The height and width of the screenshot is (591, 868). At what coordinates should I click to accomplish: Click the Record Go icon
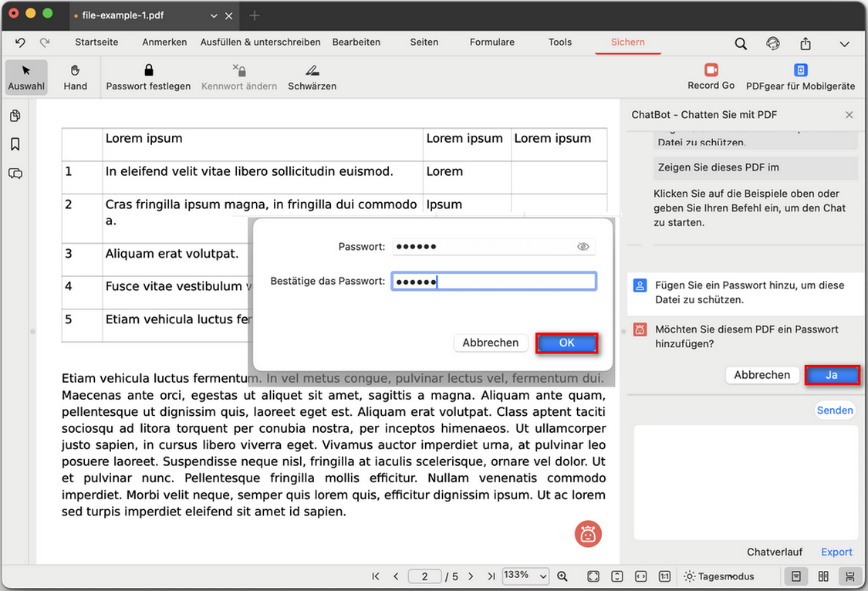[709, 69]
